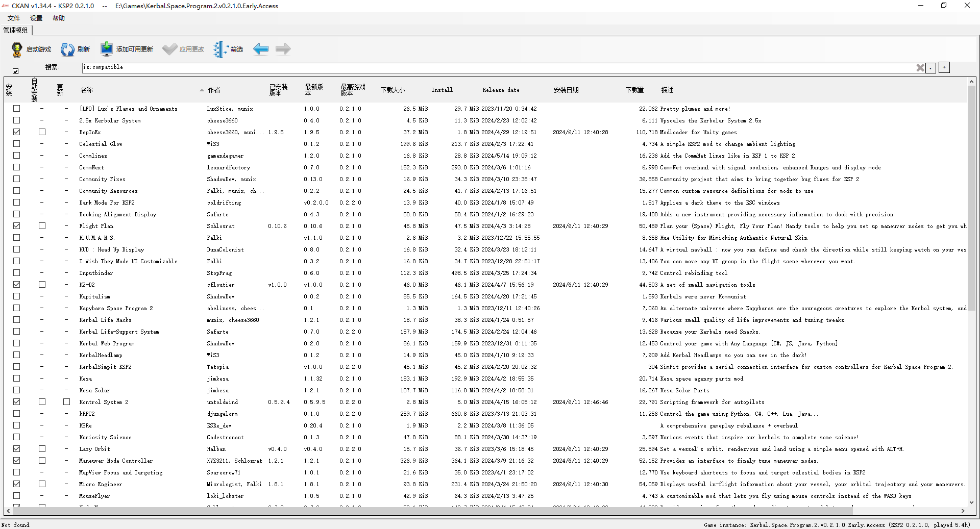The width and height of the screenshot is (980, 529).
Task: Click the apply changes checkmark icon
Action: 169,49
